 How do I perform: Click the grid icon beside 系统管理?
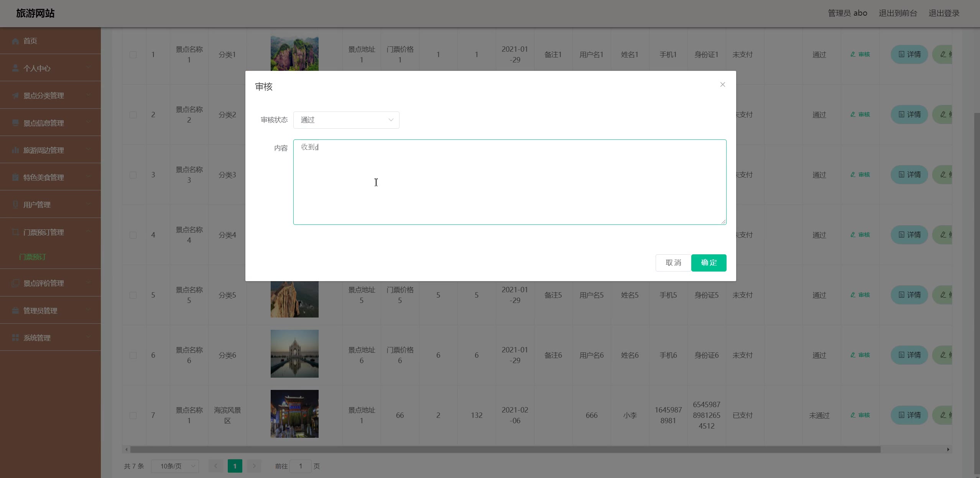click(15, 338)
